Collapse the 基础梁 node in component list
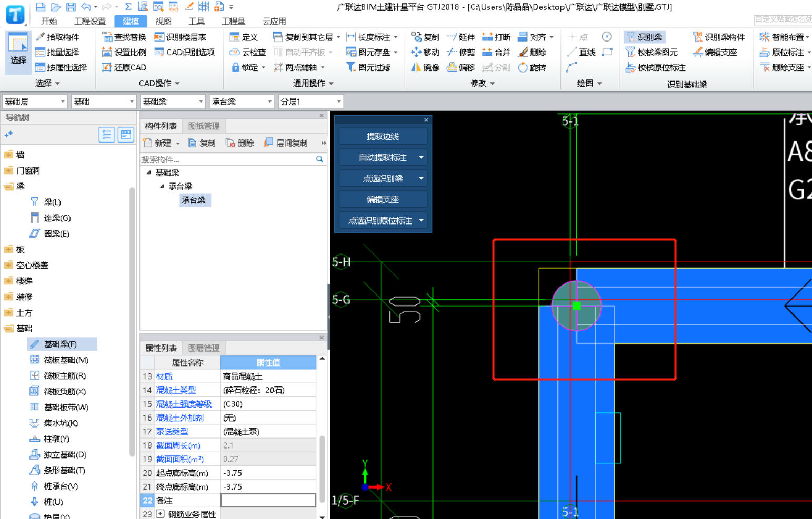 (148, 172)
